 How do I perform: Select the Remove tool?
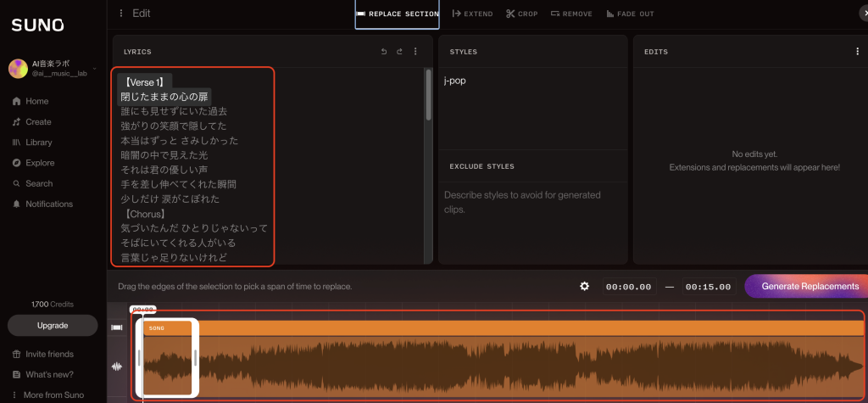click(x=571, y=14)
